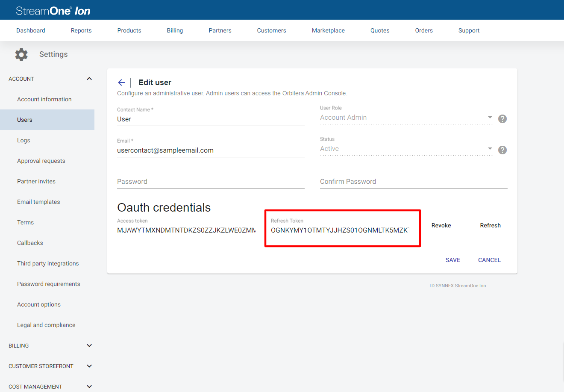The height and width of the screenshot is (392, 564).
Task: Click the Email input field
Action: (x=211, y=150)
